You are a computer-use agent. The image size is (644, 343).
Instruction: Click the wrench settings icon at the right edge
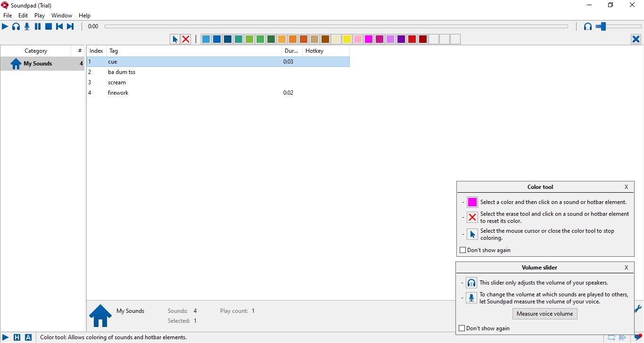pos(638,309)
